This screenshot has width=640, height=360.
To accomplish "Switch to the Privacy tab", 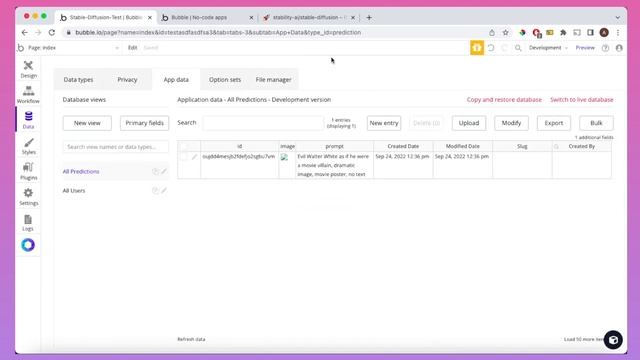I will coord(127,80).
